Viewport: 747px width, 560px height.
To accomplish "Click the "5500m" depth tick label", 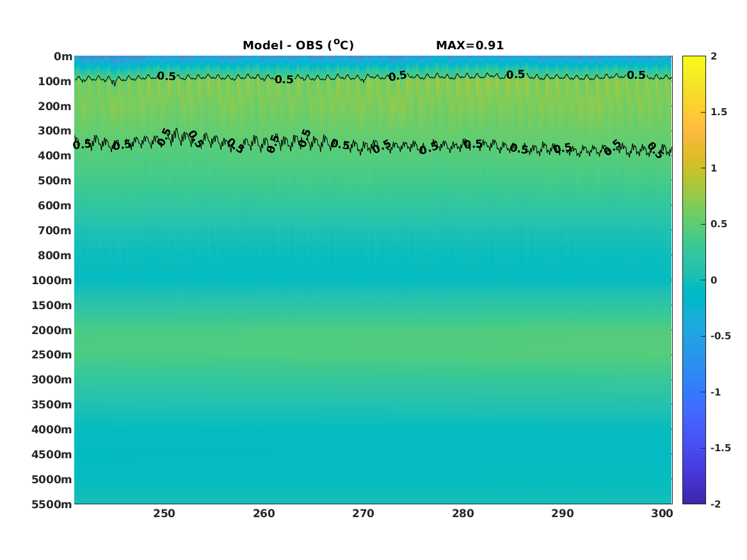I will pos(51,504).
